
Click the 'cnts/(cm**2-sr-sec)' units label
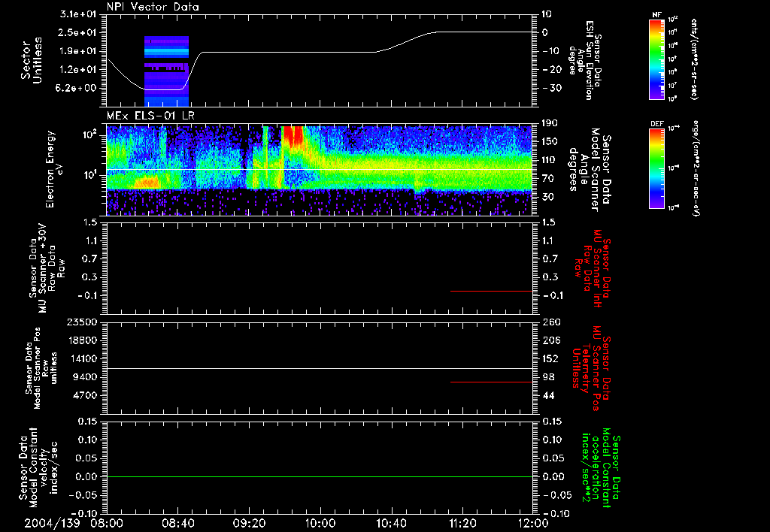pos(694,59)
